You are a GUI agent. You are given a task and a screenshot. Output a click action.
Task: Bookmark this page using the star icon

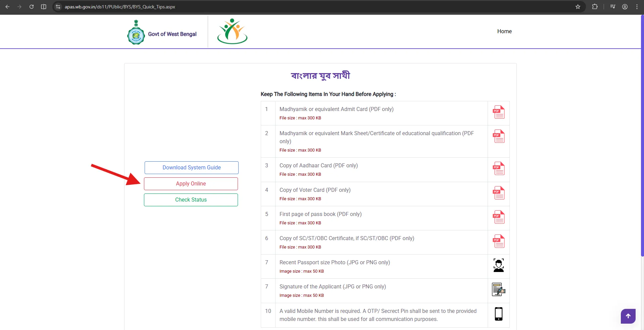coord(578,7)
